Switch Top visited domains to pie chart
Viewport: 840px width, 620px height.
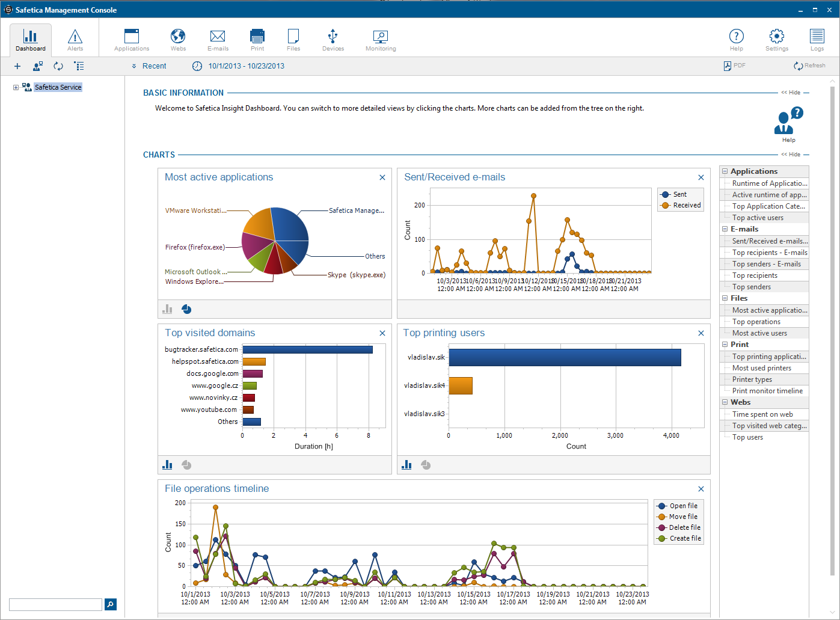click(x=186, y=465)
